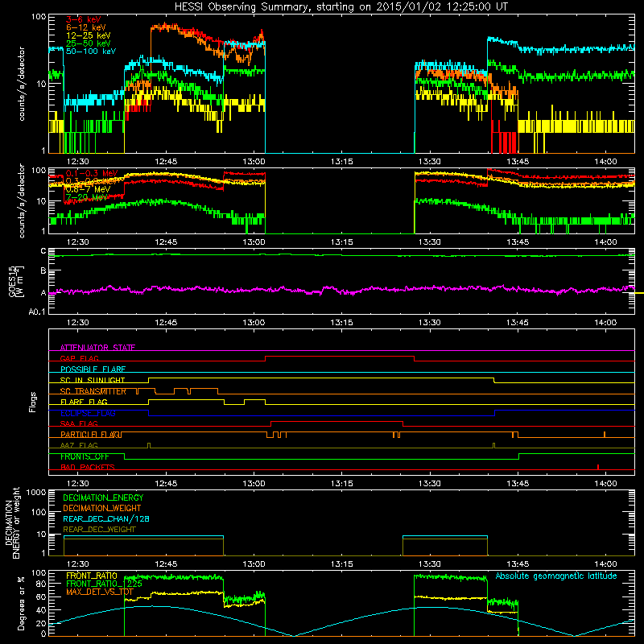
Task: Select the ATTENUATOR_STATE flag label
Action: pyautogui.click(x=97, y=348)
